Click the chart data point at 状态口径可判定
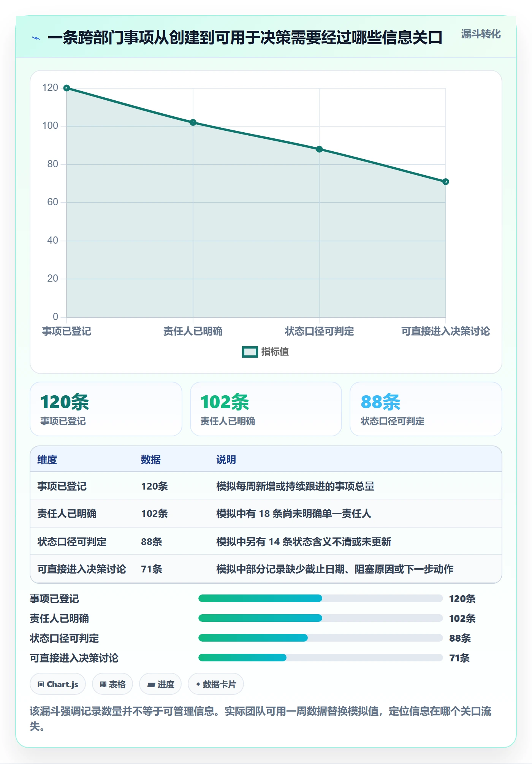The image size is (532, 764). click(319, 149)
